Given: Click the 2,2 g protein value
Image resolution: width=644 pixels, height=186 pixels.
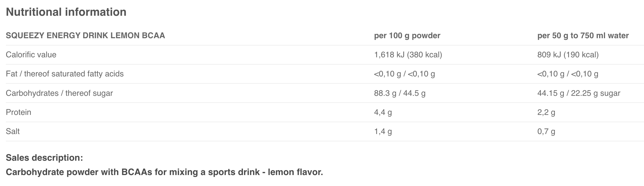Looking at the screenshot, I should tap(546, 112).
